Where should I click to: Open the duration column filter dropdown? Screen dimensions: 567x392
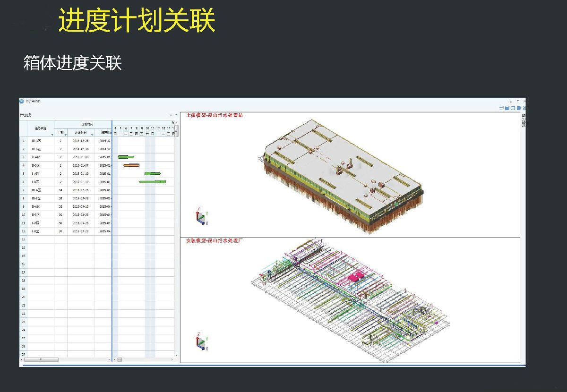pyautogui.click(x=65, y=135)
